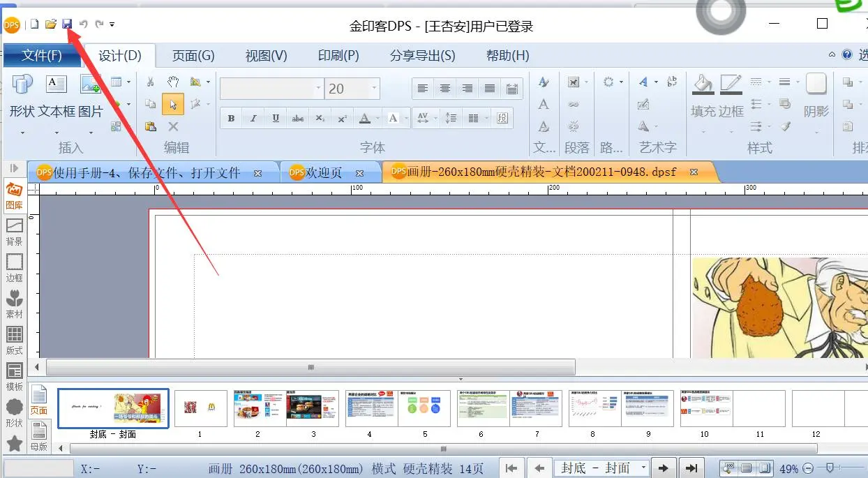Switch to the 页面(G) ribbon tab
The image size is (868, 478).
[x=193, y=56]
